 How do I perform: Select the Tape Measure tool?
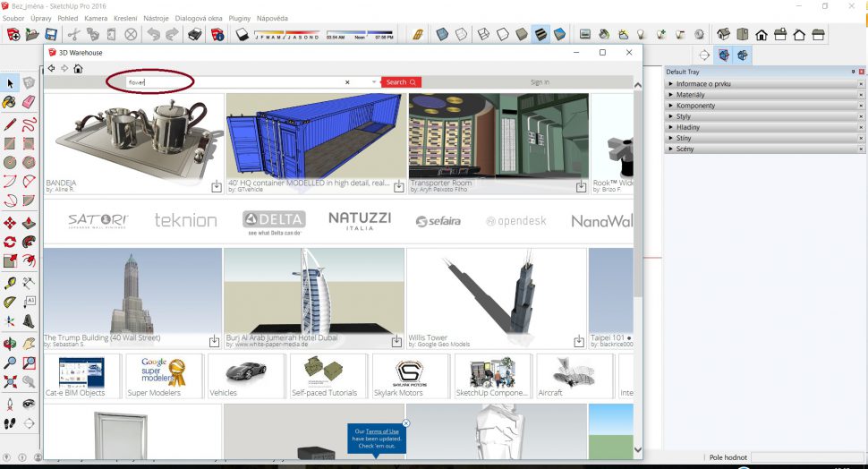click(x=10, y=283)
